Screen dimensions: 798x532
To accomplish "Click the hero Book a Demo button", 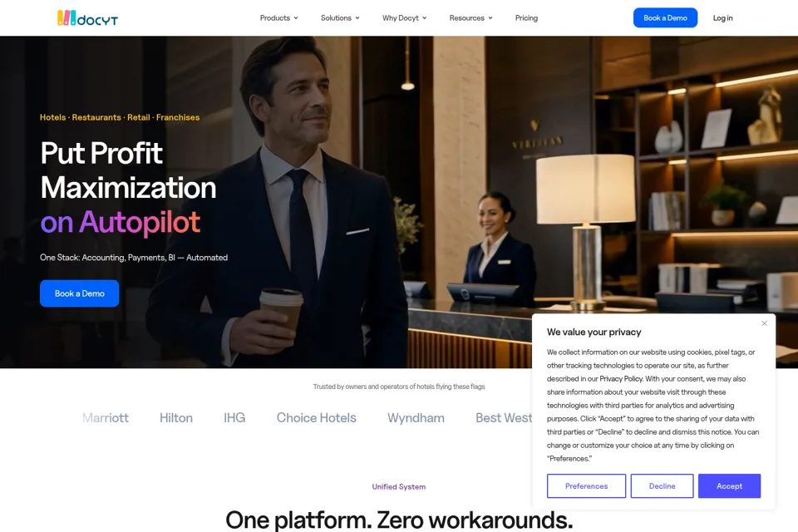I will (x=80, y=293).
